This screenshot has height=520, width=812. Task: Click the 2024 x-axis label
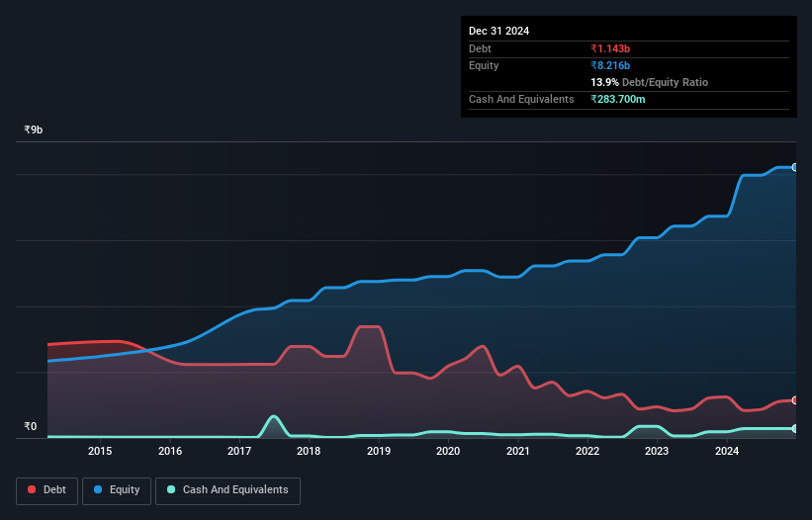tap(727, 451)
